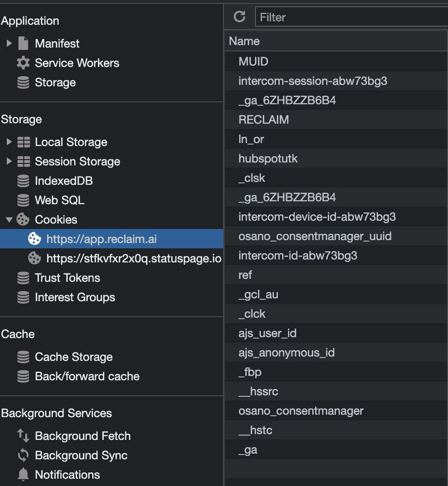448x486 pixels.
Task: Click the Interest Groups database icon
Action: (23, 297)
